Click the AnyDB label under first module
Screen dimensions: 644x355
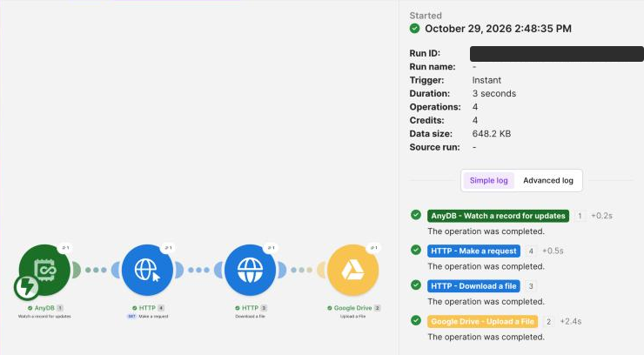coord(44,308)
